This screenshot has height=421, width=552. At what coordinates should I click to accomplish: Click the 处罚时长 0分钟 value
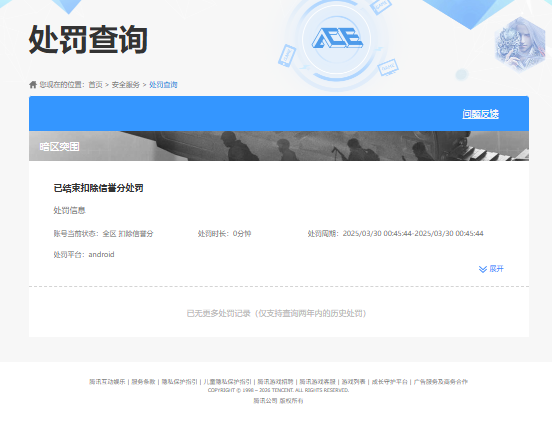224,233
